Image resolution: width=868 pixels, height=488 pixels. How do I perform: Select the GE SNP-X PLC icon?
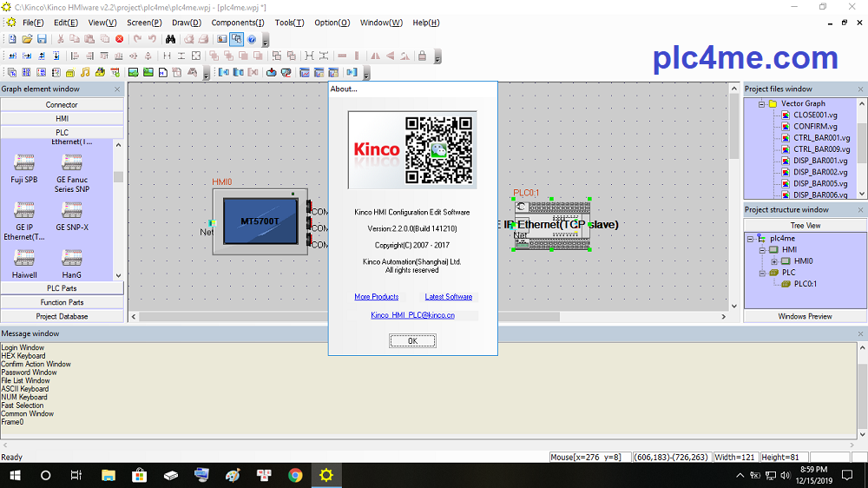pos(72,210)
